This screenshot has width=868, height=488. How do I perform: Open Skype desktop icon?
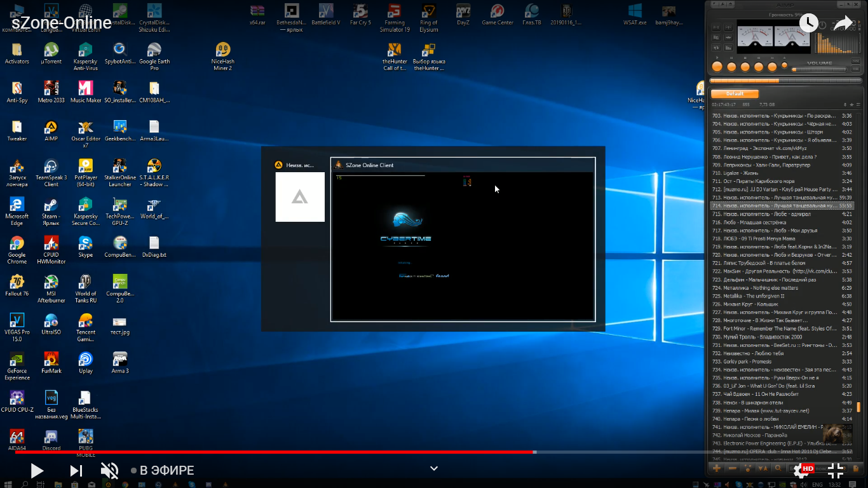tap(85, 247)
